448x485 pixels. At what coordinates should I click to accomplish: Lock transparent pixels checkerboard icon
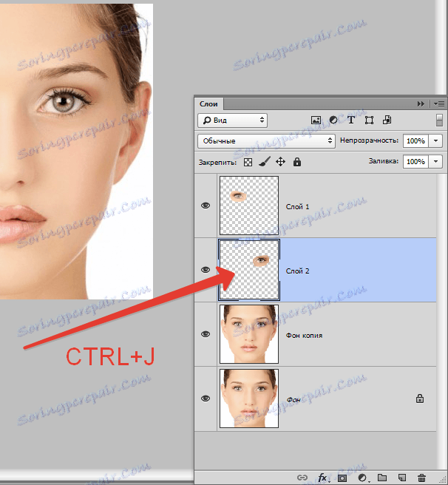click(248, 162)
